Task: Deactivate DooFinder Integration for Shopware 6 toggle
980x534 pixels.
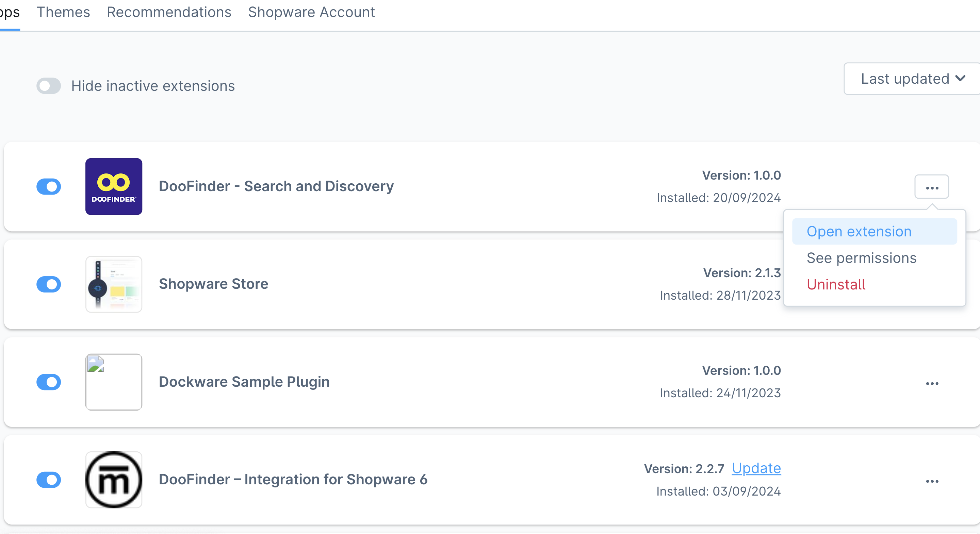Action: coord(49,480)
